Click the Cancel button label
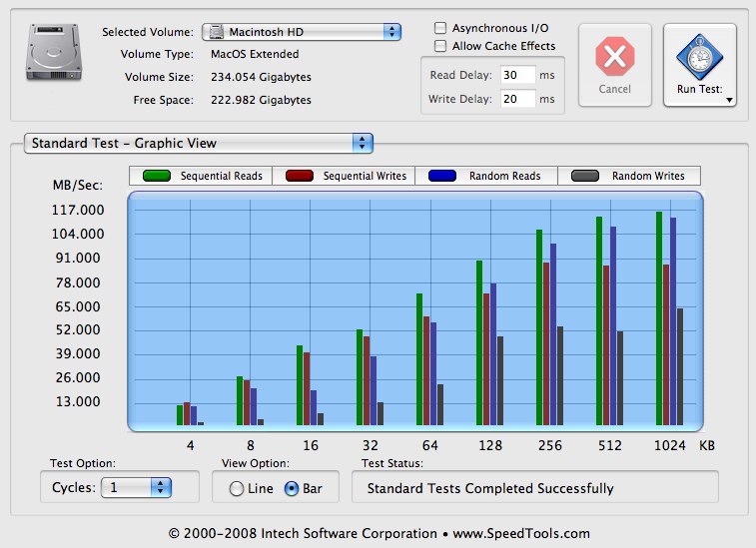 pos(615,89)
